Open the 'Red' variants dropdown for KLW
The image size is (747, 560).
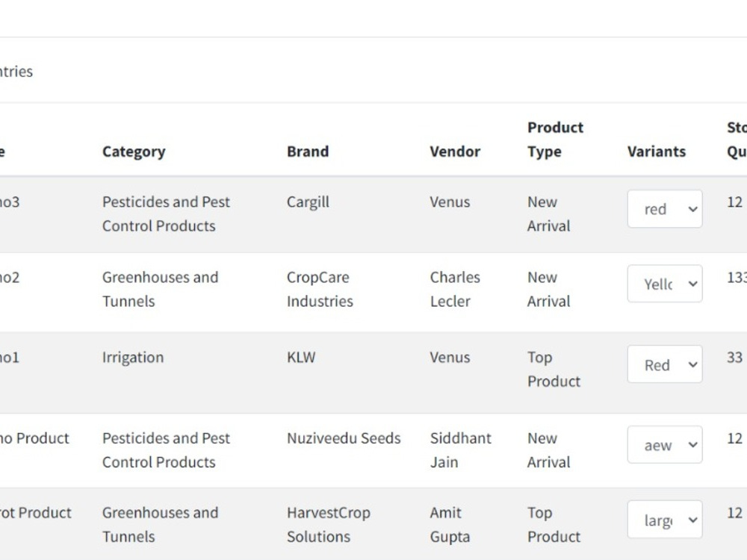pyautogui.click(x=665, y=364)
